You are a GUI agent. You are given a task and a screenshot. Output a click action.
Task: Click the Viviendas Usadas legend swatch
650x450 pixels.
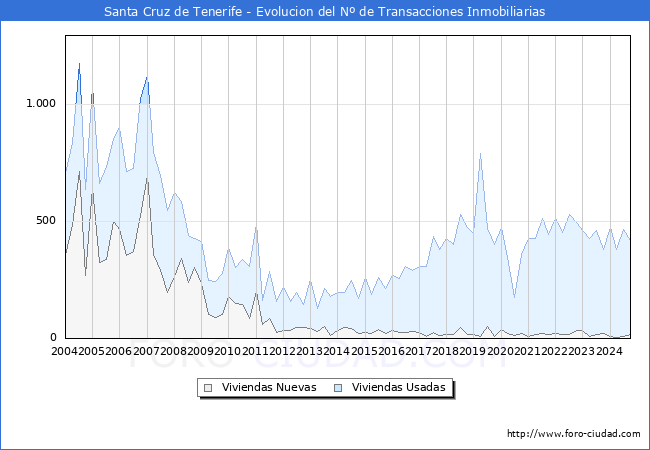point(338,388)
